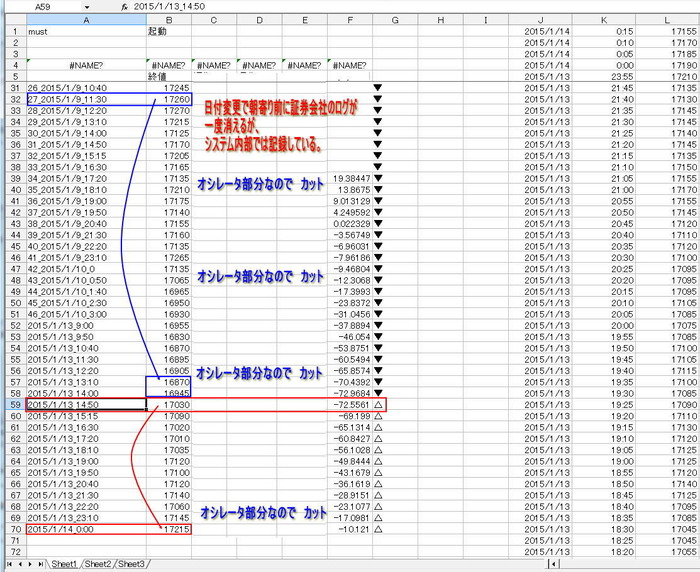Click cell '27_2015/1/9_11:30'
This screenshot has width=700, height=572.
tap(86, 99)
